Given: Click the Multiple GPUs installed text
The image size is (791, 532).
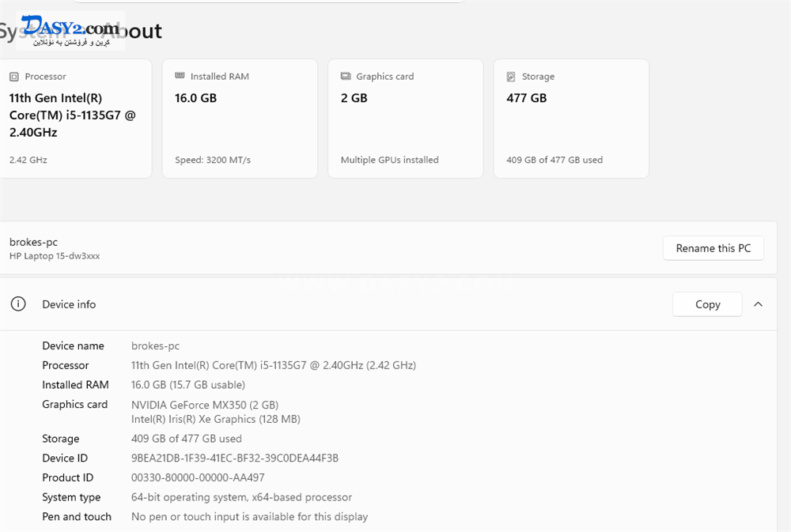Looking at the screenshot, I should click(x=389, y=160).
